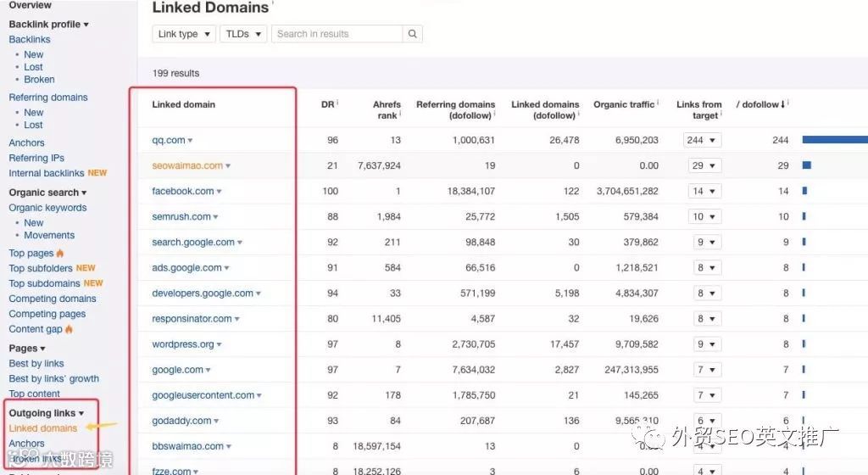Collapse the Organic search section

[x=84, y=193]
